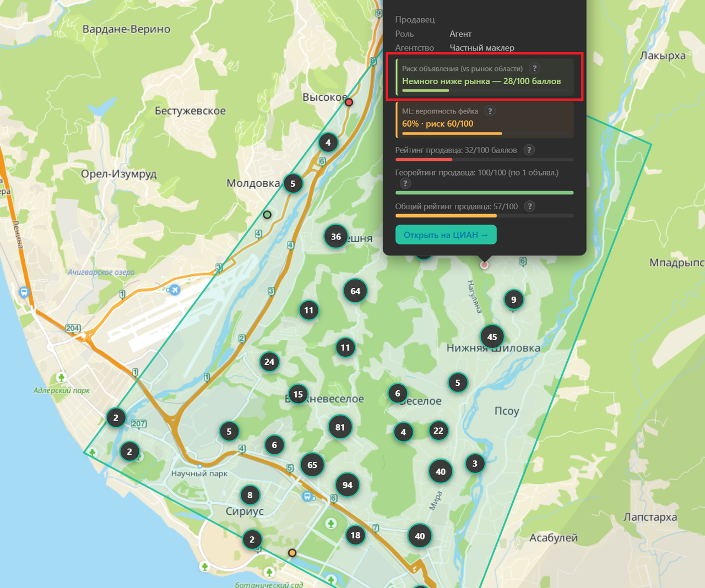Click the transit station icon on Ленина road
This screenshot has width=705, height=588.
coord(24,292)
